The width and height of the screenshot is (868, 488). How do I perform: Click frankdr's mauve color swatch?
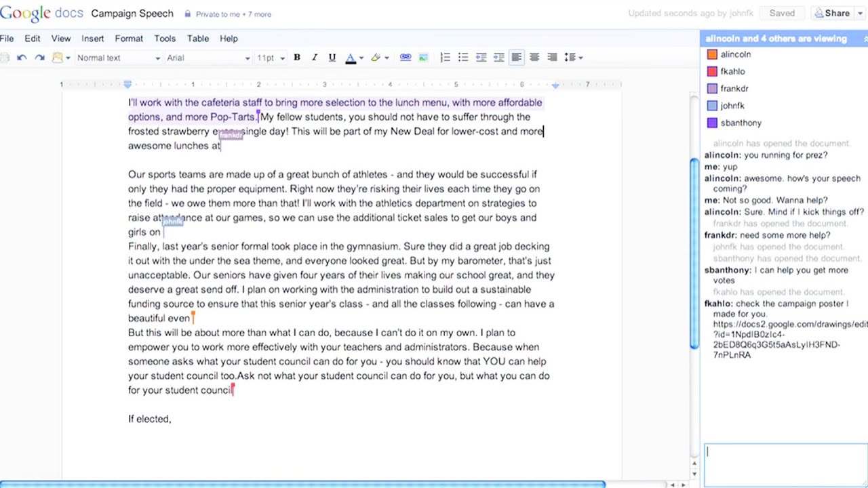(712, 89)
